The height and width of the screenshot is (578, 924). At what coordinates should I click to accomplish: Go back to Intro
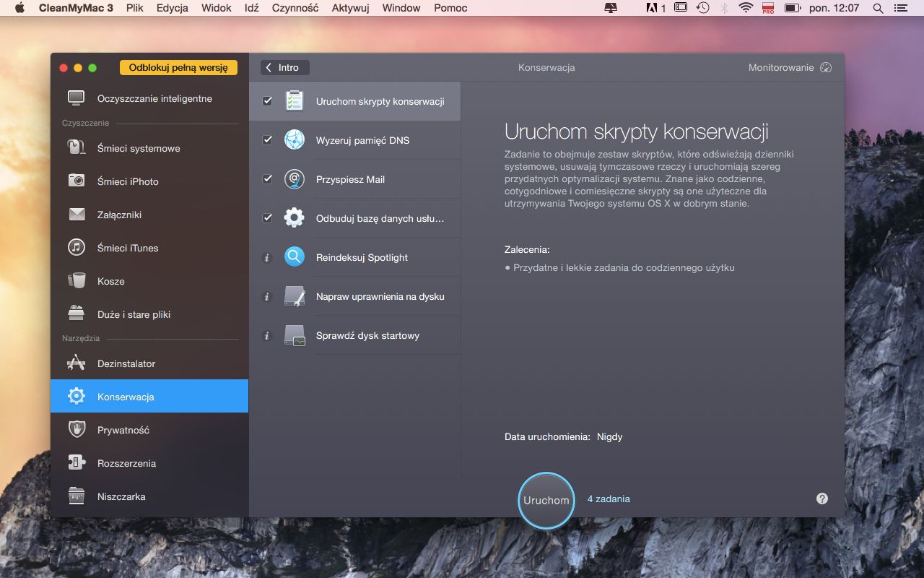[x=284, y=67]
